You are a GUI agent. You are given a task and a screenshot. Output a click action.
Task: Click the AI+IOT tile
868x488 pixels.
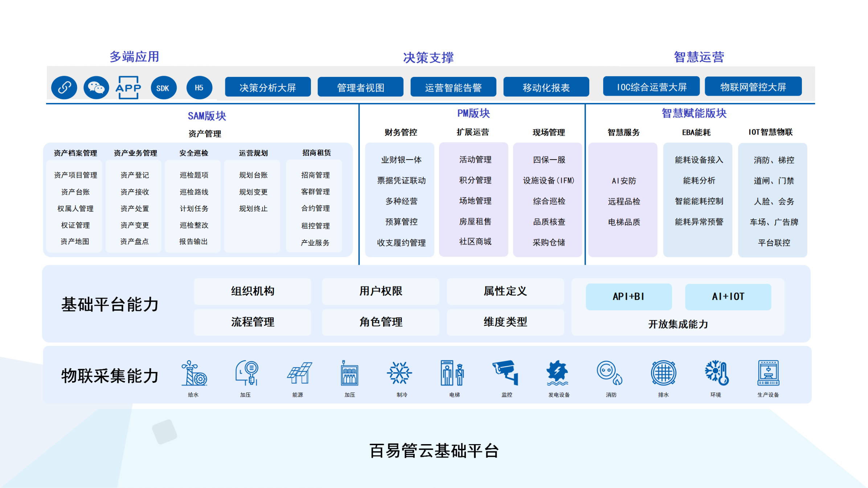[x=728, y=297]
